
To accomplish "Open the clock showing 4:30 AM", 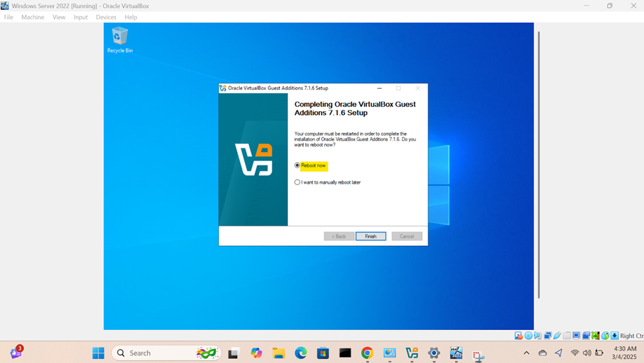I will click(x=624, y=352).
